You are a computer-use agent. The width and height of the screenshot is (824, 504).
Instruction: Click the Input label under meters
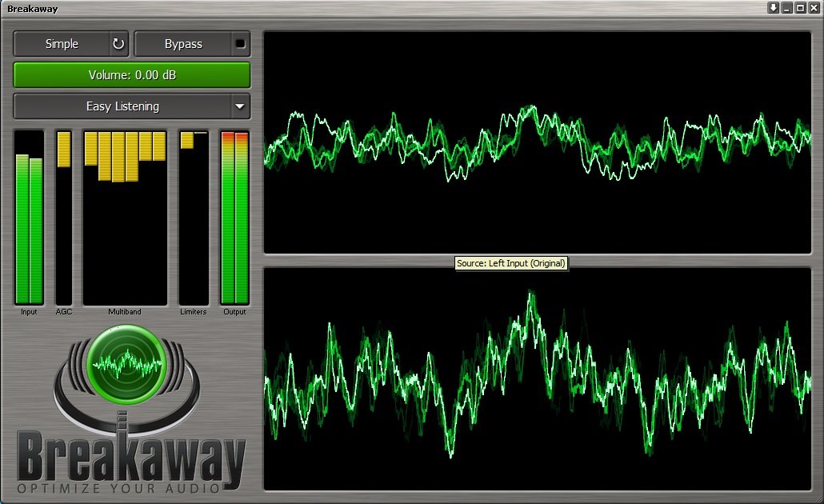click(29, 312)
